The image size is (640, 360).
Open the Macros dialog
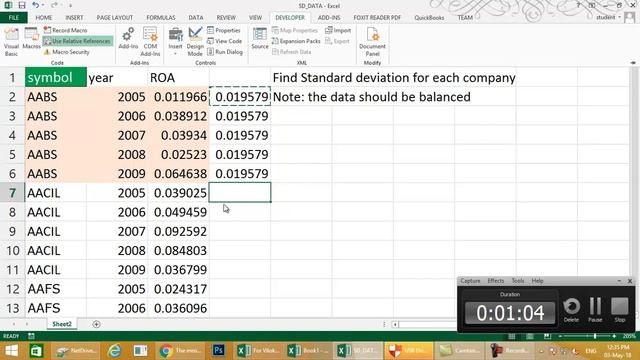(31, 39)
